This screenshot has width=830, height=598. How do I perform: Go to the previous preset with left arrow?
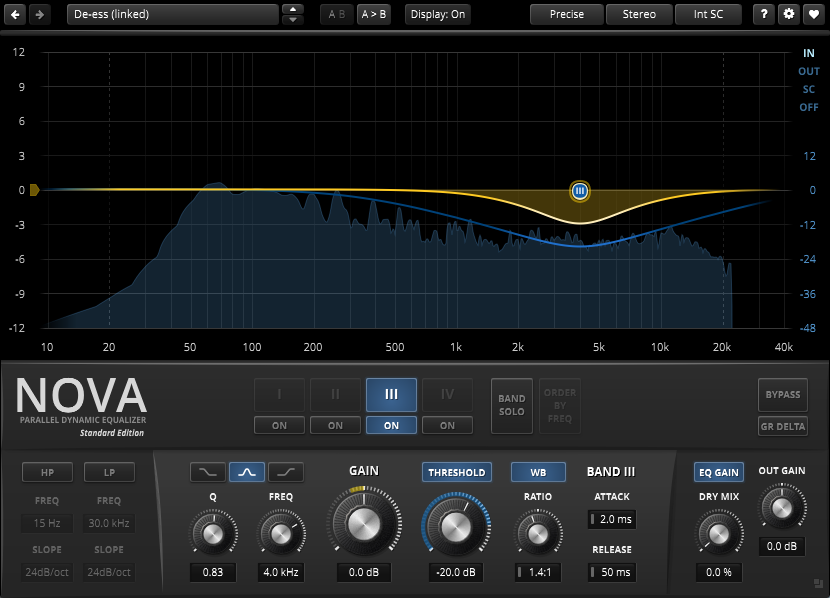15,14
